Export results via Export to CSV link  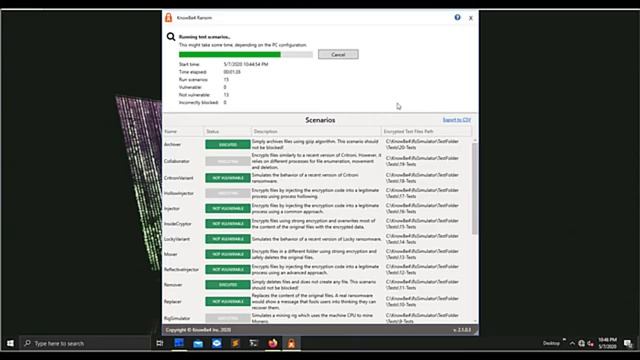[457, 120]
